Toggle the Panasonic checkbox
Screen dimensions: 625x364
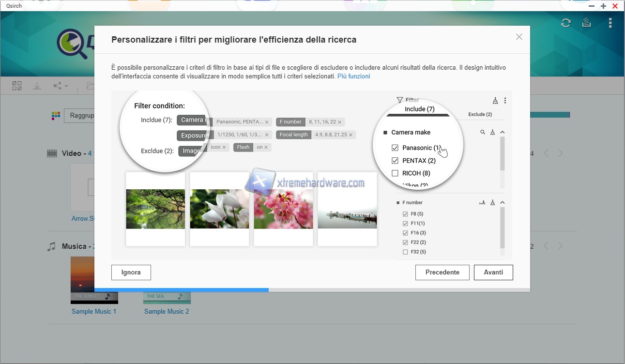395,148
